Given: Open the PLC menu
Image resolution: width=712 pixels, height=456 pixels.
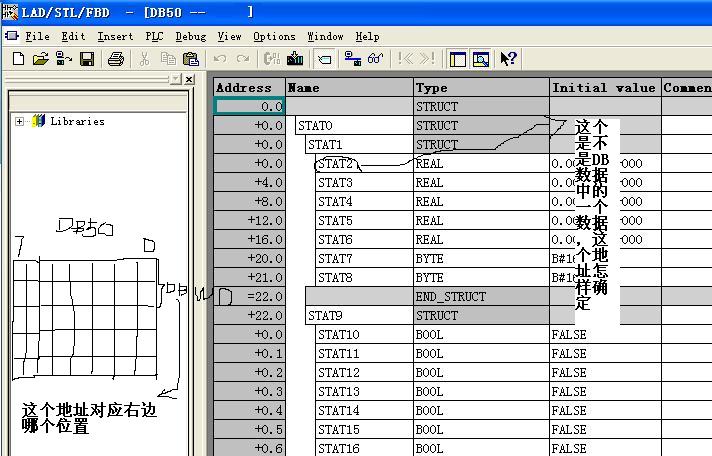Looking at the screenshot, I should [x=153, y=36].
